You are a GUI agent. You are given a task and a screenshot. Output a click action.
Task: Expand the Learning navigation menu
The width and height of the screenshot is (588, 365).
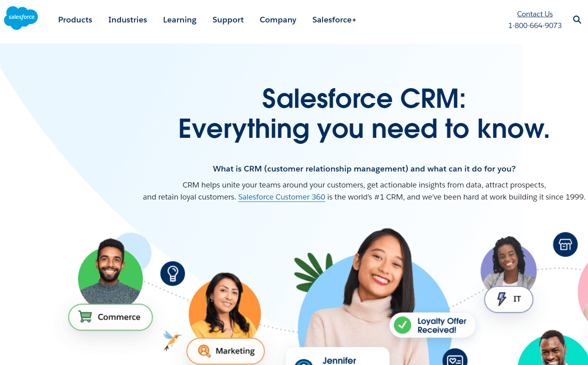click(179, 20)
